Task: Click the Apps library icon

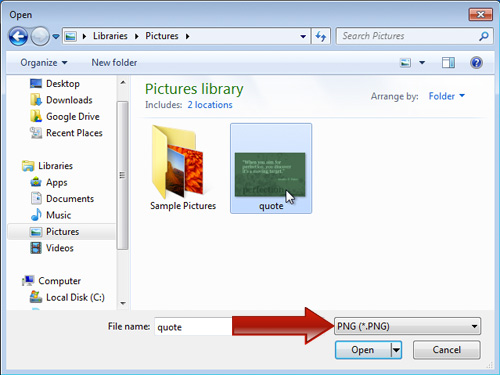Action: point(36,182)
